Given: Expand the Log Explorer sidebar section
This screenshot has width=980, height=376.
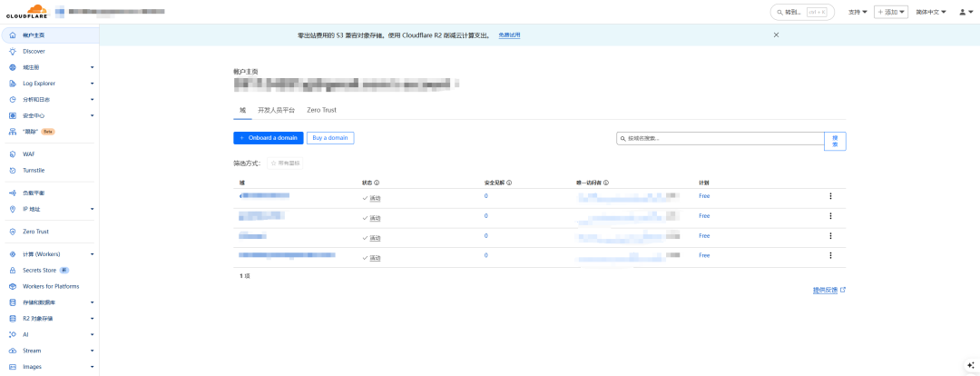Looking at the screenshot, I should point(92,84).
